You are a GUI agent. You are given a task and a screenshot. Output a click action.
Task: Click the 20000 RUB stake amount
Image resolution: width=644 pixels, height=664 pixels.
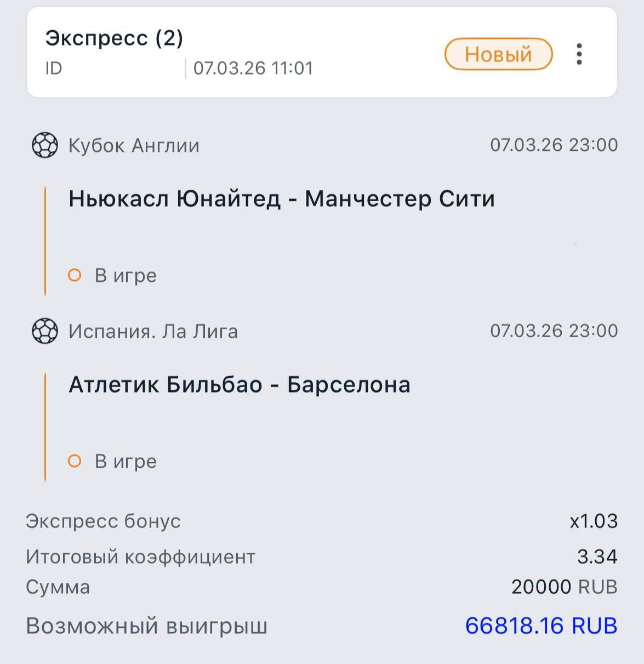pyautogui.click(x=564, y=587)
